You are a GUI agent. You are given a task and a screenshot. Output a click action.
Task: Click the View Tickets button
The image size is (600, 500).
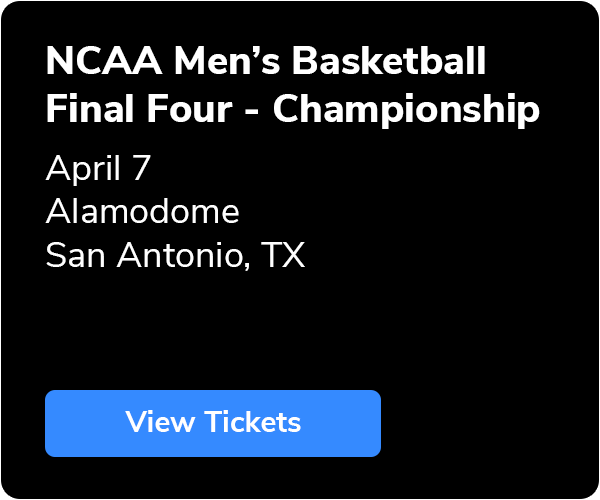pyautogui.click(x=213, y=422)
